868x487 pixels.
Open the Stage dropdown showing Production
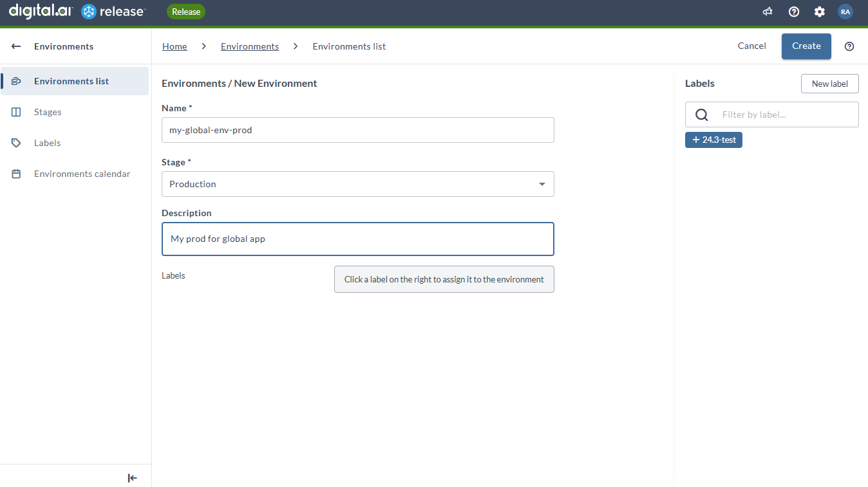(x=357, y=184)
